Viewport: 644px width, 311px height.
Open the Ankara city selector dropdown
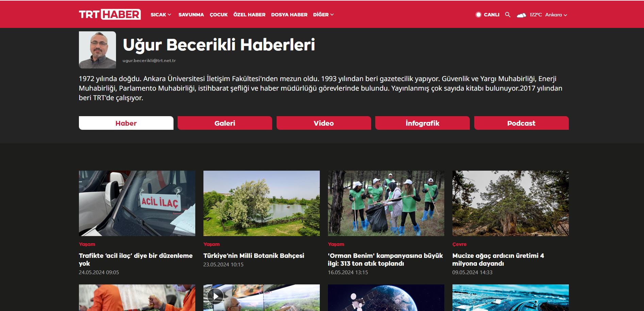556,15
